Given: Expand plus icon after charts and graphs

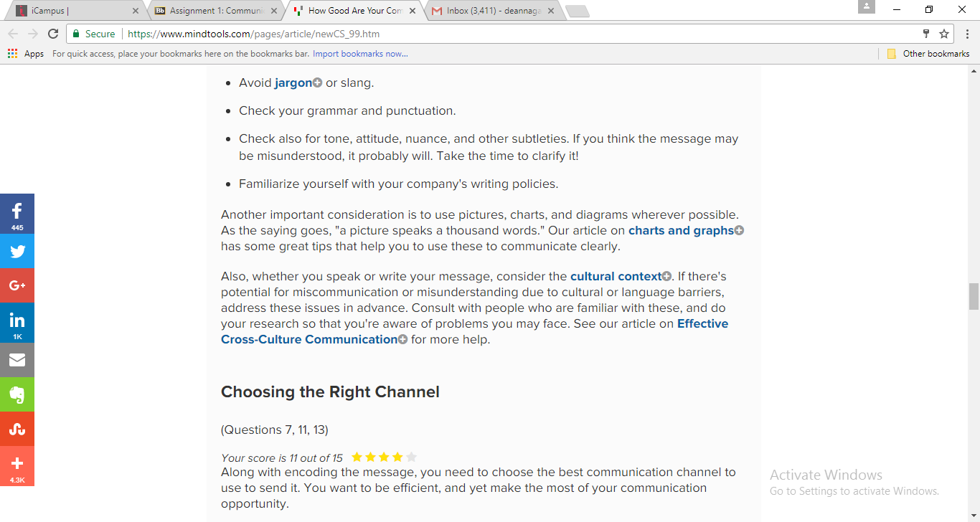Looking at the screenshot, I should (739, 231).
